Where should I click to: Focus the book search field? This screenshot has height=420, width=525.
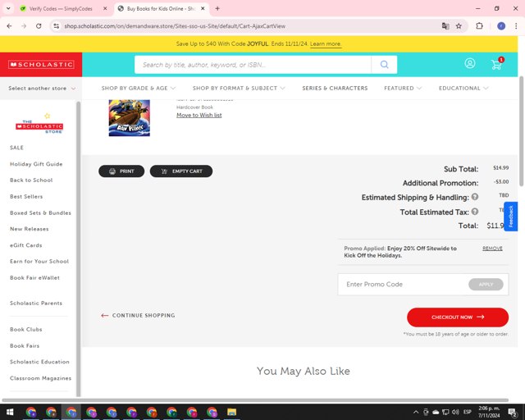click(x=253, y=65)
